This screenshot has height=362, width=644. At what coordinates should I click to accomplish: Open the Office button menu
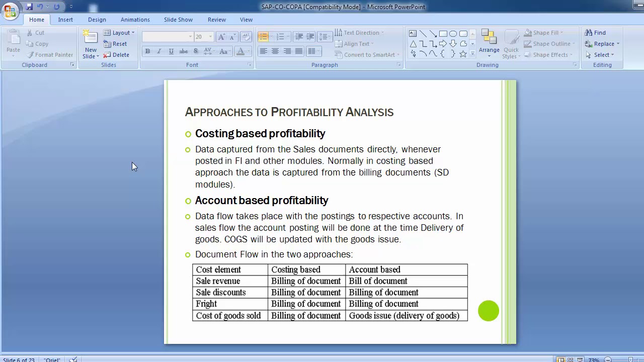(x=10, y=10)
